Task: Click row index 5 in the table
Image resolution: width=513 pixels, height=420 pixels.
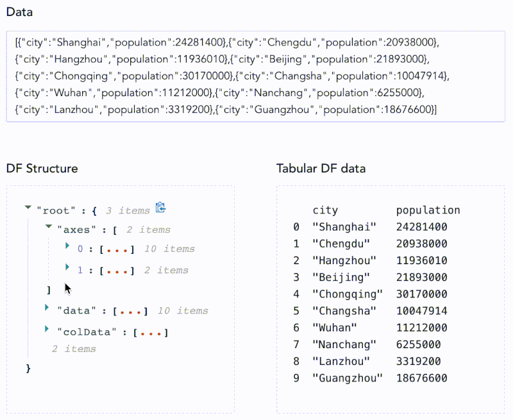Action: (x=296, y=311)
